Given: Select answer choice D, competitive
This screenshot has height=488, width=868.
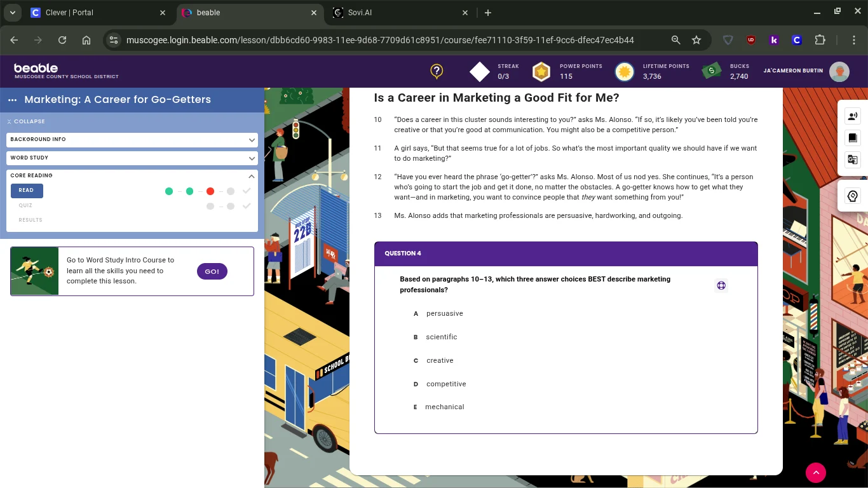Looking at the screenshot, I should (x=446, y=384).
